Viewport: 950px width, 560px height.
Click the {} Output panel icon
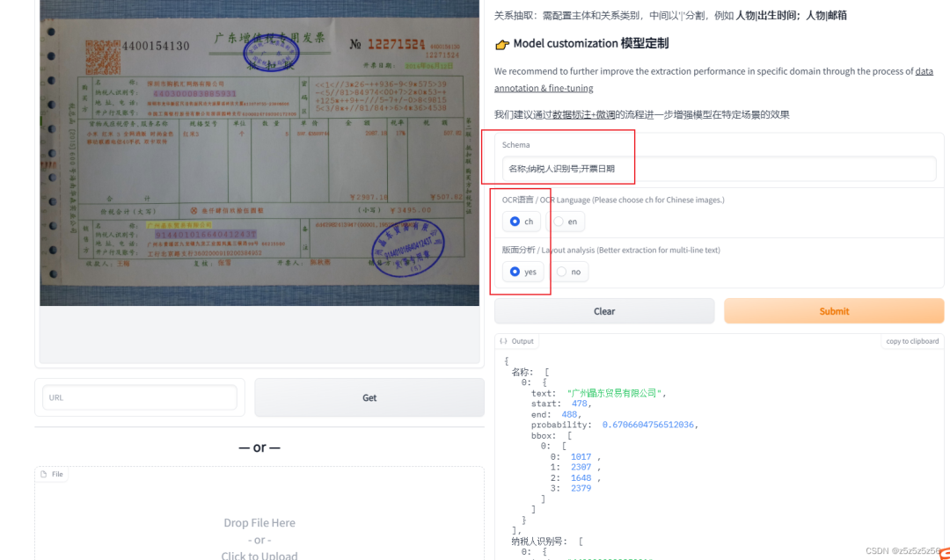click(x=503, y=341)
